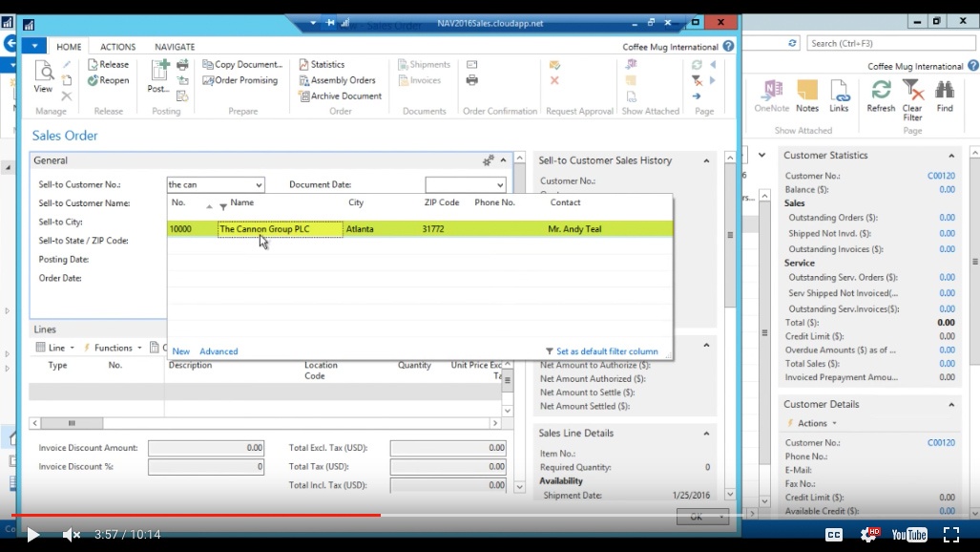This screenshot has width=980, height=552.
Task: Click the print icon in Order Confirmation
Action: (x=472, y=80)
